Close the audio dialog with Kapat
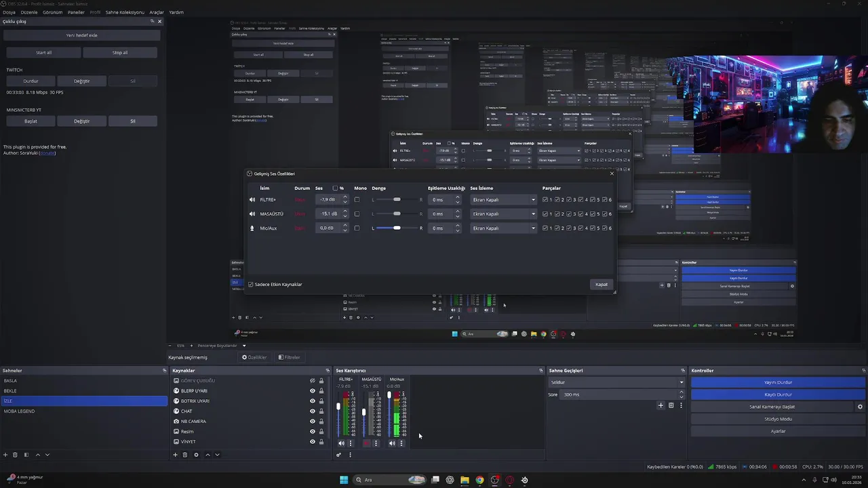 601,285
